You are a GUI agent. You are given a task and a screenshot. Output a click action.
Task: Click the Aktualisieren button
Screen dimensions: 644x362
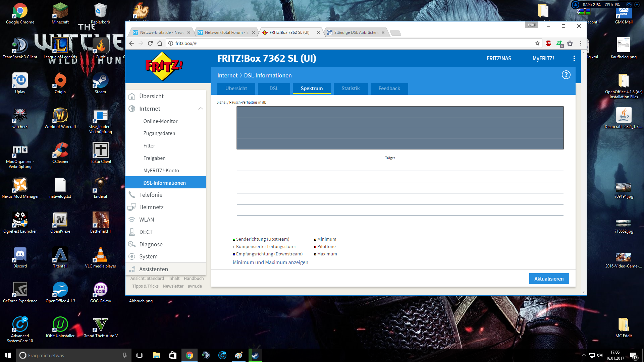549,279
